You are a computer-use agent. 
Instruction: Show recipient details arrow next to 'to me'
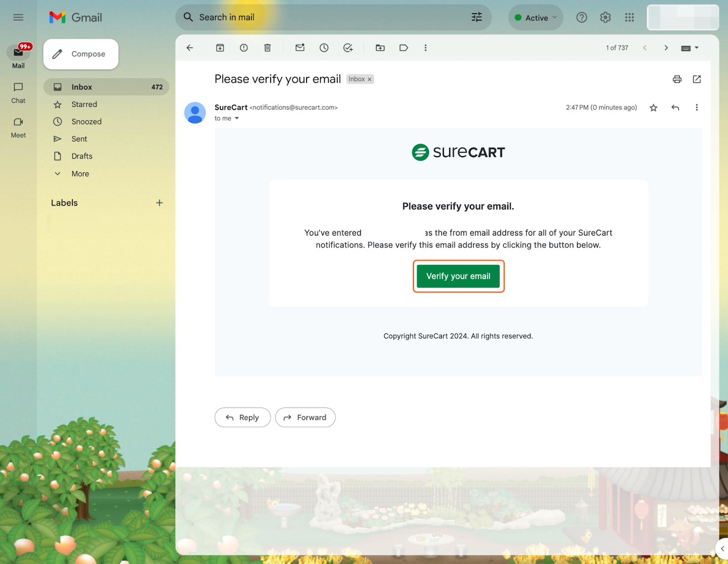[x=237, y=118]
